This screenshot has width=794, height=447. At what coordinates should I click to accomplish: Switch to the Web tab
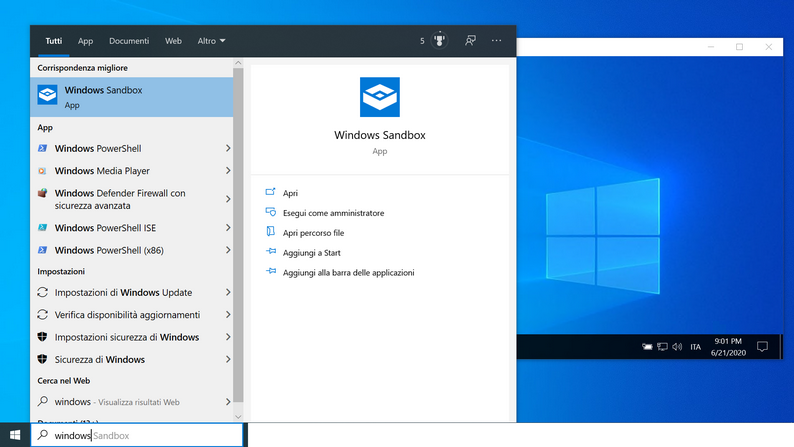point(173,41)
